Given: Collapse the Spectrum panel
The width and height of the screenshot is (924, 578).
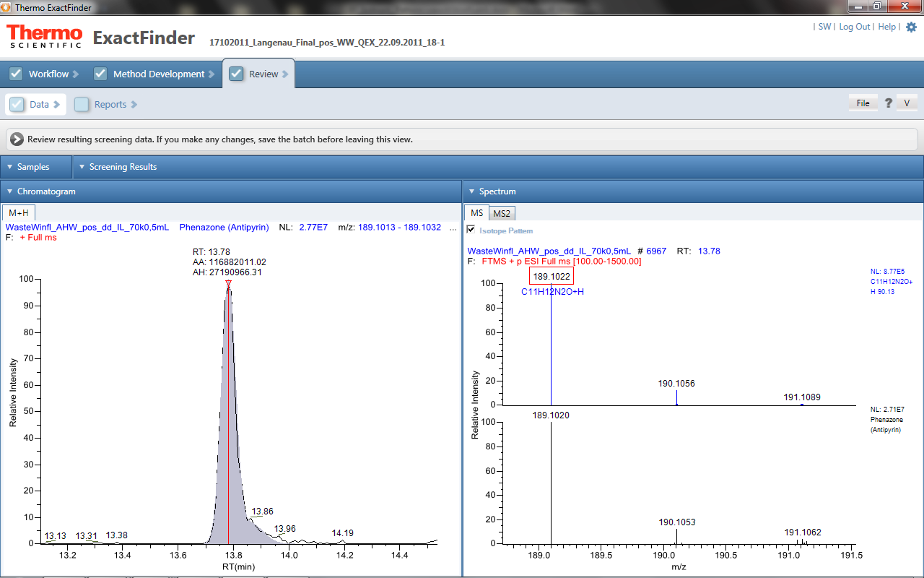Looking at the screenshot, I should 472,191.
